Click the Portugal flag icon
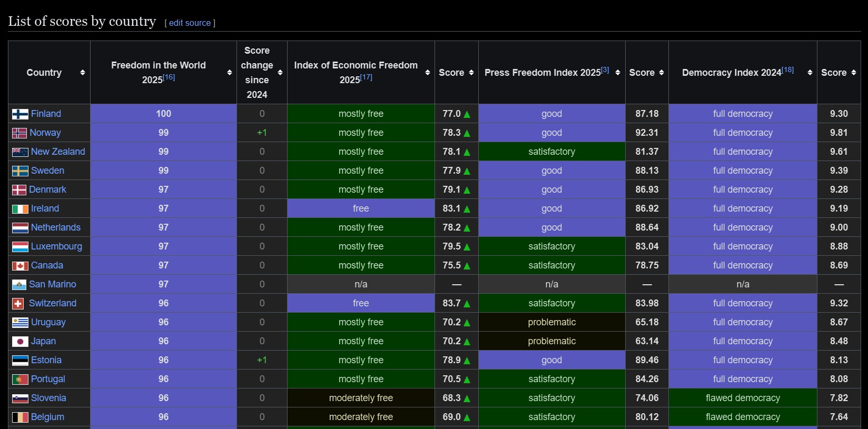868x429 pixels. [x=20, y=380]
